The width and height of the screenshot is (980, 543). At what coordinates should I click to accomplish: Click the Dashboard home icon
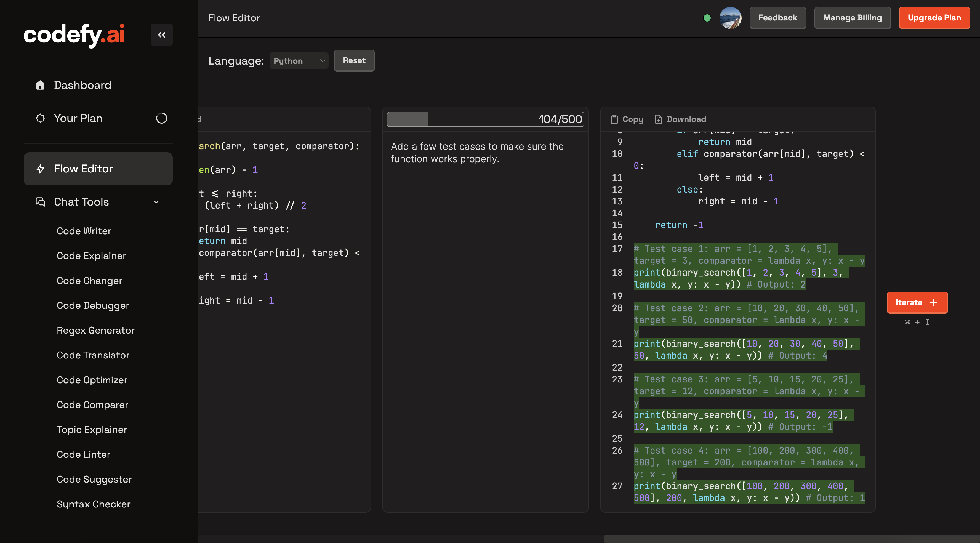click(x=40, y=85)
